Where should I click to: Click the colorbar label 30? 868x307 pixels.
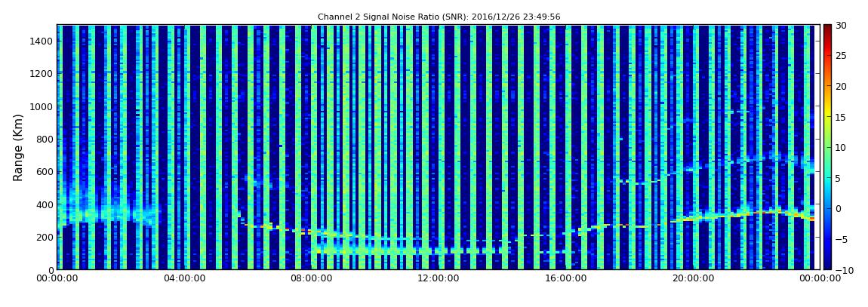click(x=841, y=26)
